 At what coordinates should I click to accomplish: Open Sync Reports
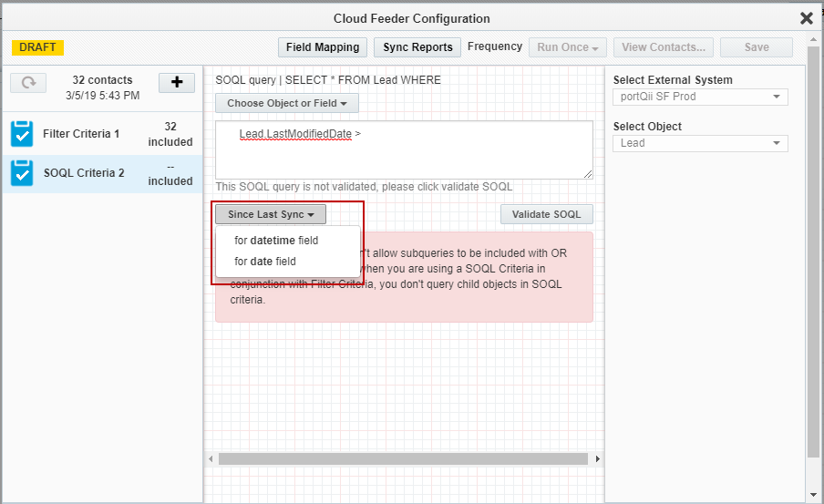tap(417, 47)
